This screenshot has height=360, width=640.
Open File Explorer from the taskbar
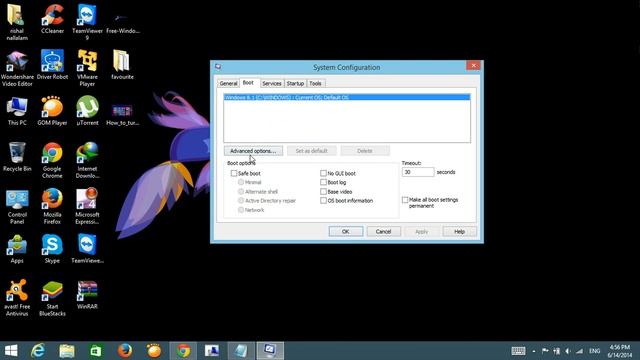pyautogui.click(x=67, y=351)
